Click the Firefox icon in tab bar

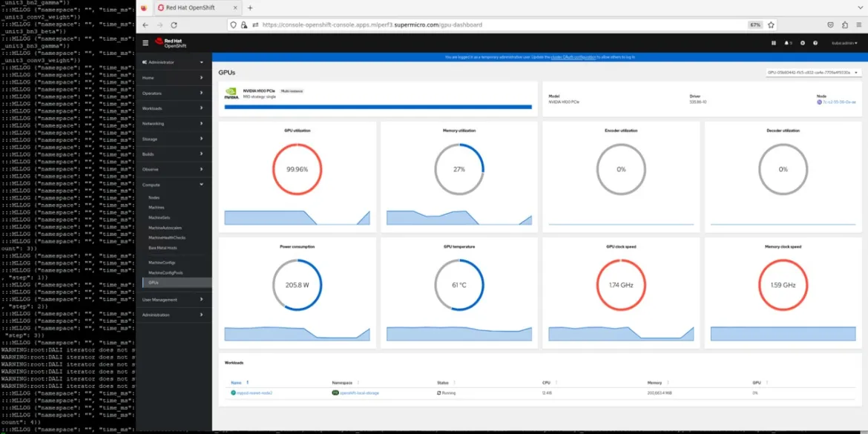pos(145,7)
